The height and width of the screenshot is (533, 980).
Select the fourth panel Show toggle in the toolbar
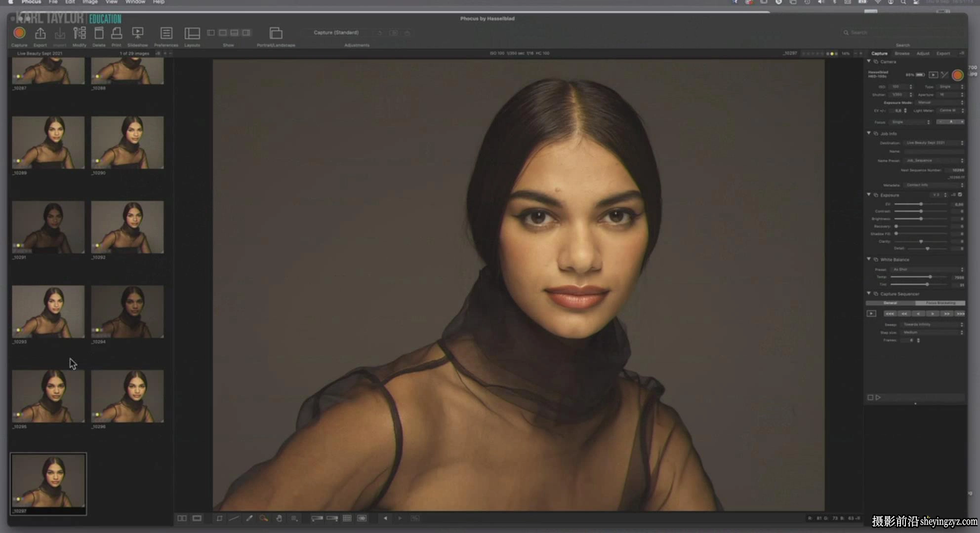(x=246, y=33)
